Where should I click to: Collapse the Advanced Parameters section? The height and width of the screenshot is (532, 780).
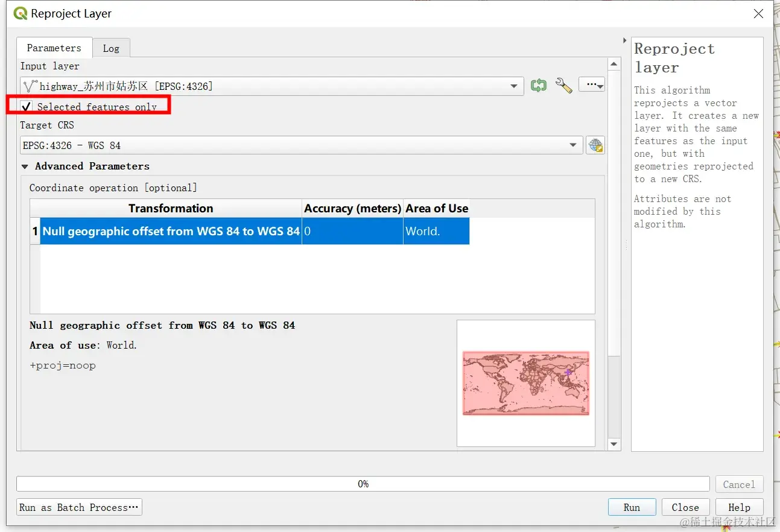coord(25,166)
